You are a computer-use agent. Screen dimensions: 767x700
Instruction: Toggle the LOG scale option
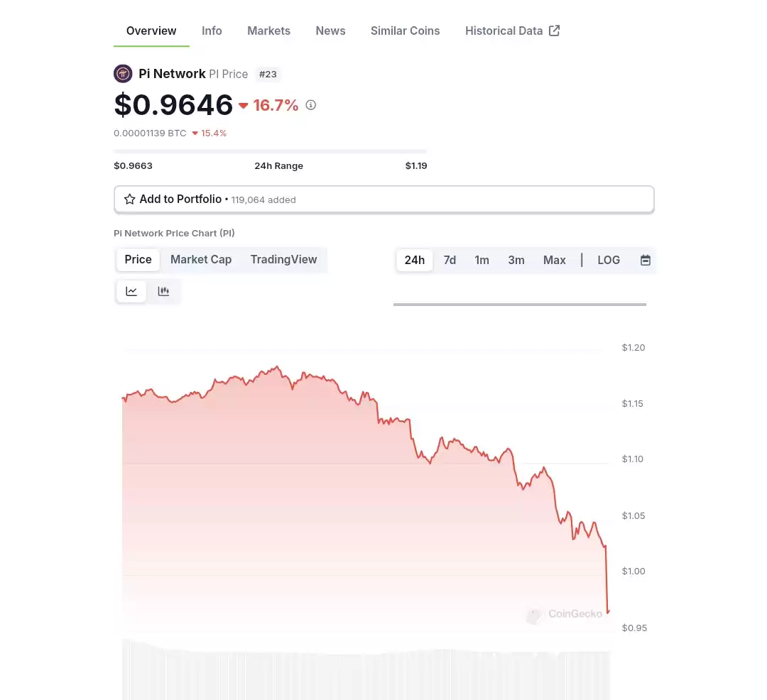coord(609,260)
